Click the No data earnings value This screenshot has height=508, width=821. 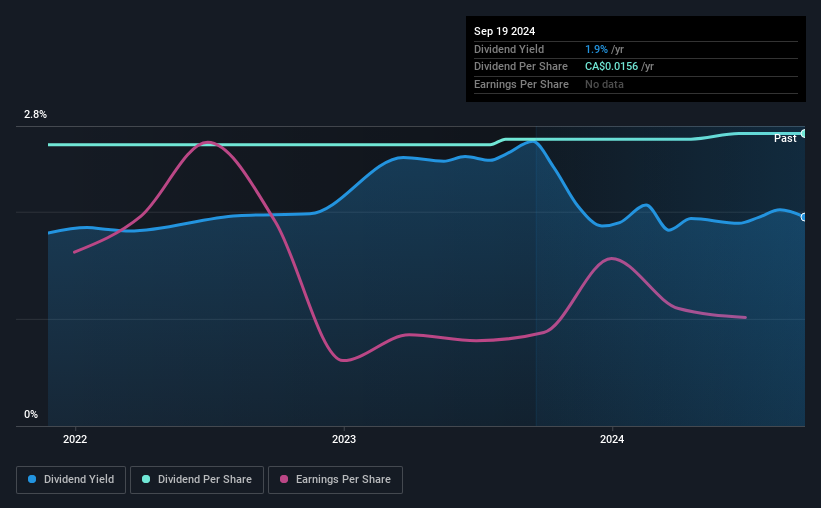click(x=604, y=84)
